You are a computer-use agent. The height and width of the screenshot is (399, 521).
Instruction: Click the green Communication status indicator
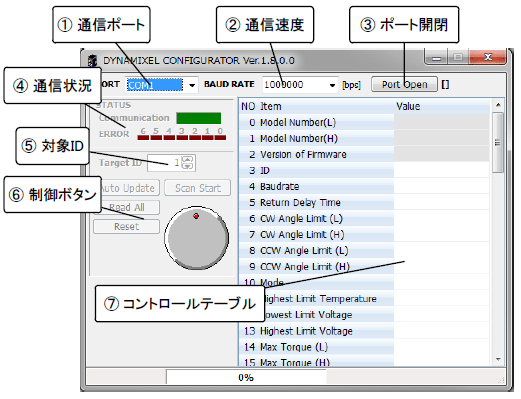coord(199,118)
